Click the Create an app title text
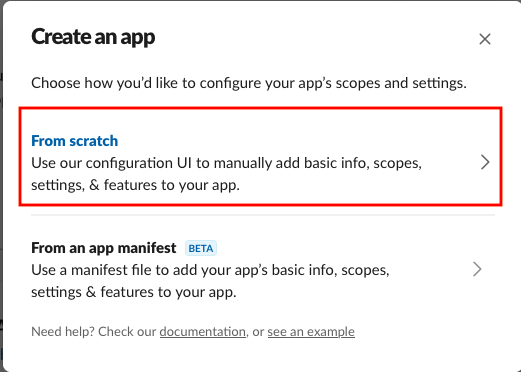Screen dimensions: 521x372 tap(93, 37)
